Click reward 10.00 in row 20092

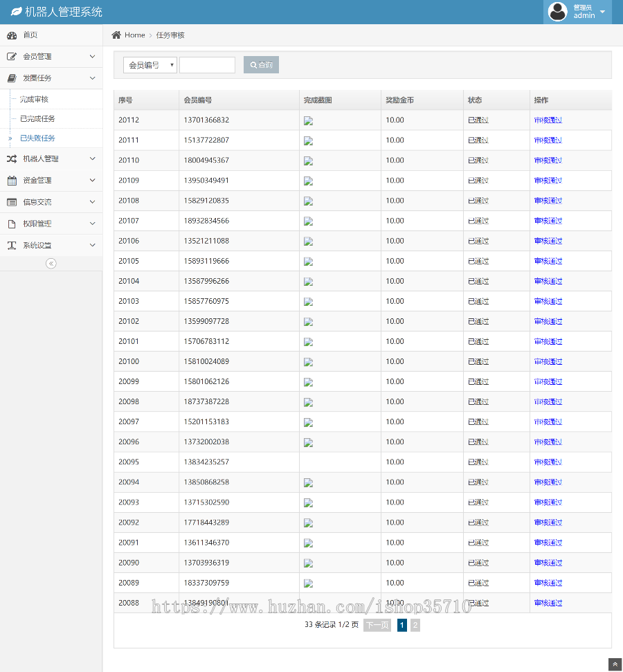pos(395,523)
